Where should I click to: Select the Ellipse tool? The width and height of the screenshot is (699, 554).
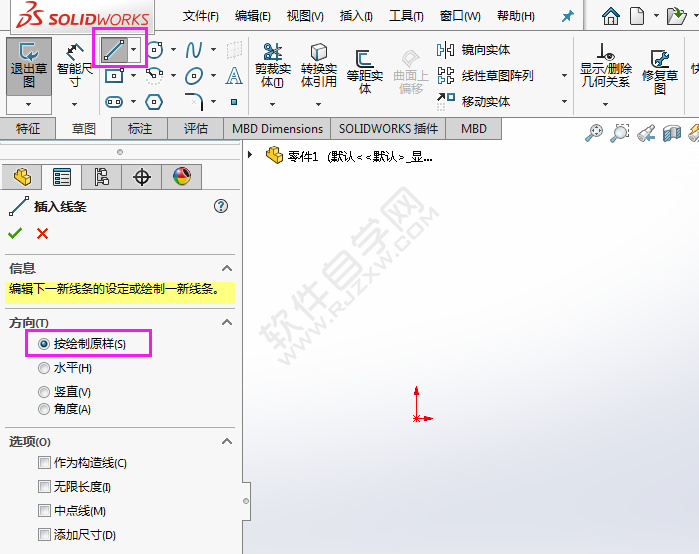point(194,76)
